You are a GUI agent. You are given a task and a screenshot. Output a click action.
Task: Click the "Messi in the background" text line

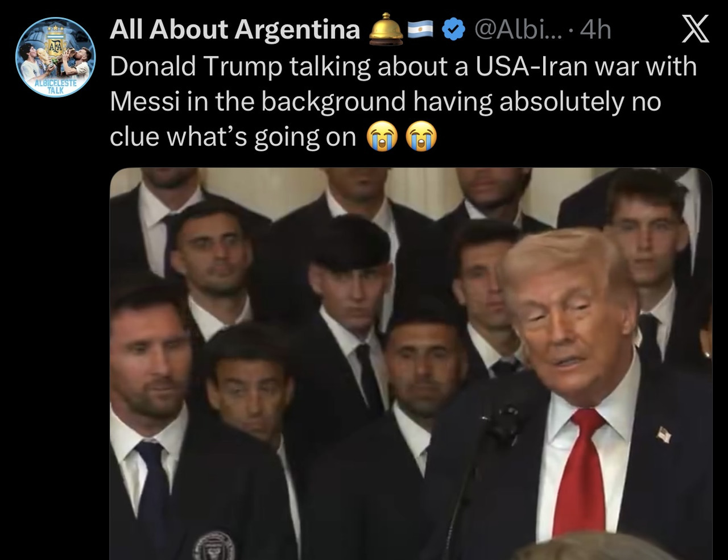point(385,101)
